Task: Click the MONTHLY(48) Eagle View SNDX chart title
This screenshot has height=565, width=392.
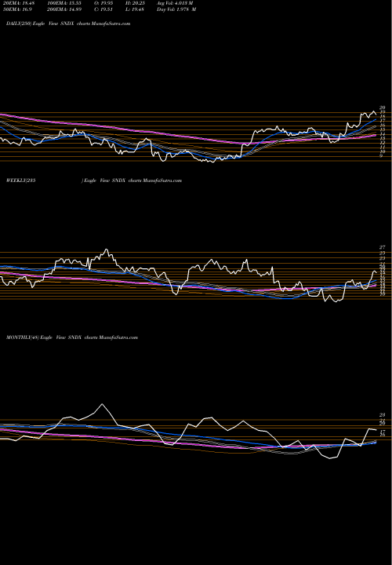Action: 72,337
